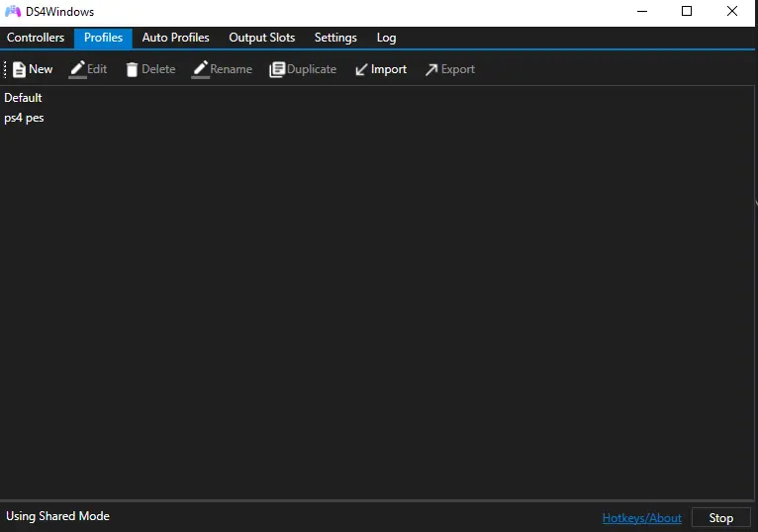
Task: Select the ps4 pes profile
Action: coord(377,118)
